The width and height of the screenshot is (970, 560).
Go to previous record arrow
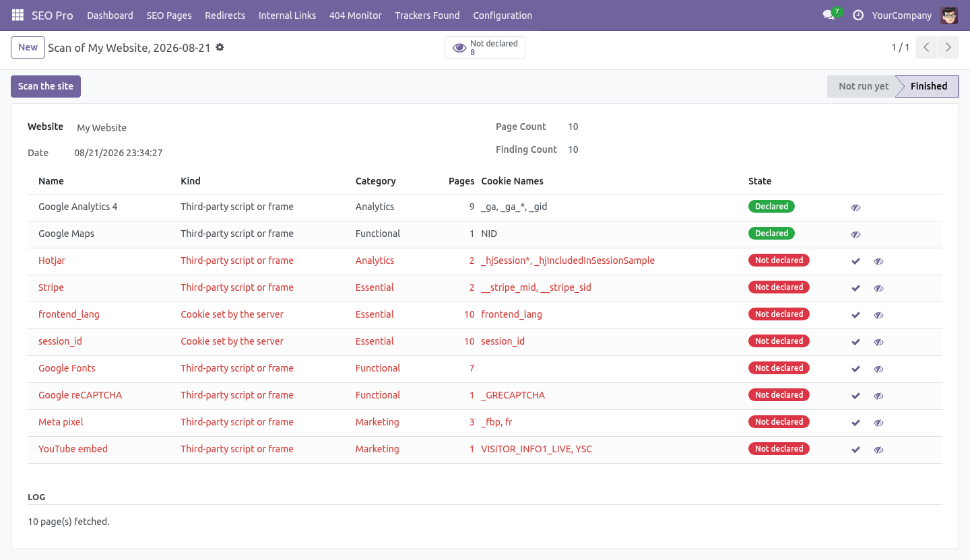click(927, 47)
